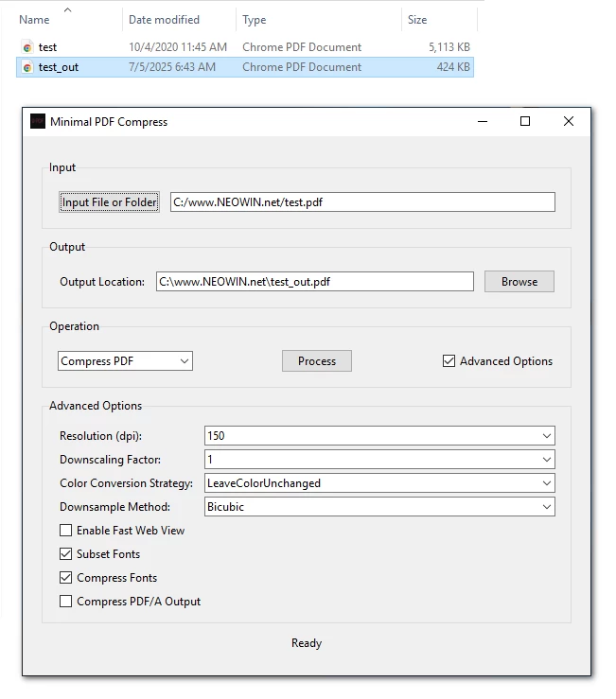Screen dimensions: 616x699
Task: Click the 424 KB size value
Action: [453, 67]
